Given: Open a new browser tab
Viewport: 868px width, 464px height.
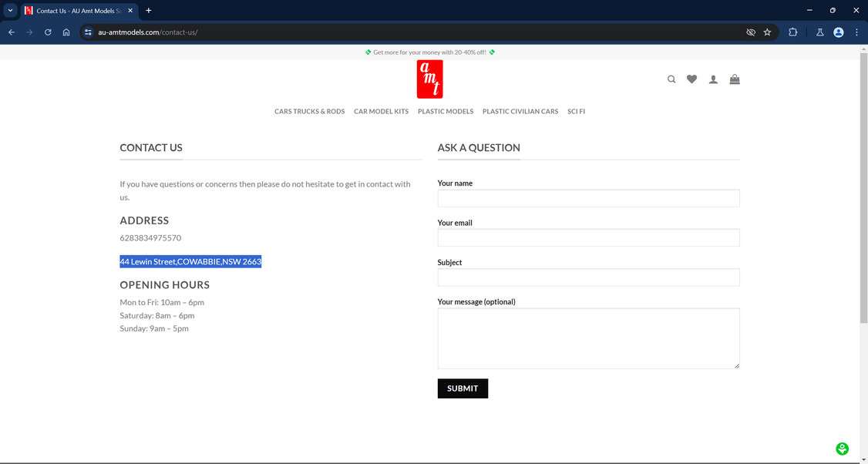Looking at the screenshot, I should [148, 11].
